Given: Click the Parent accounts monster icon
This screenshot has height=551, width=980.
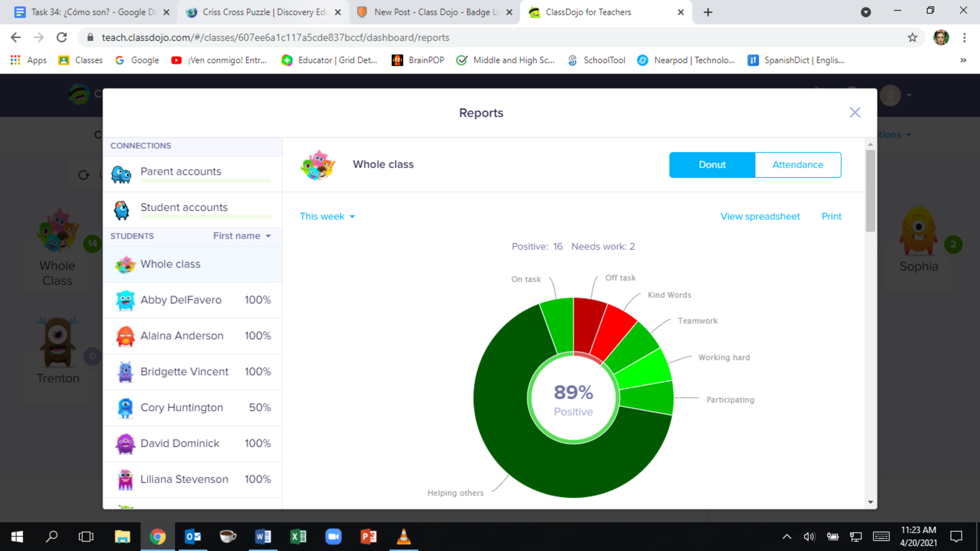Looking at the screenshot, I should [x=121, y=174].
